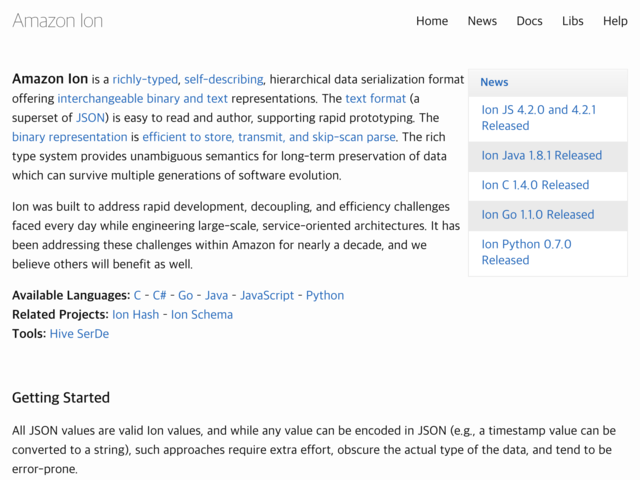Open the Help nav item

(x=615, y=21)
